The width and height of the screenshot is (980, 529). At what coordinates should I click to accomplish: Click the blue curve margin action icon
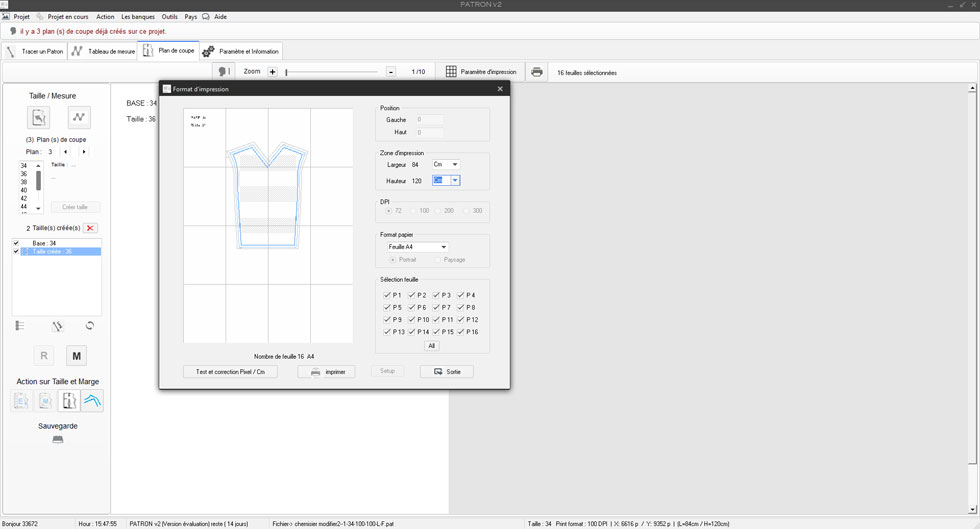92,401
